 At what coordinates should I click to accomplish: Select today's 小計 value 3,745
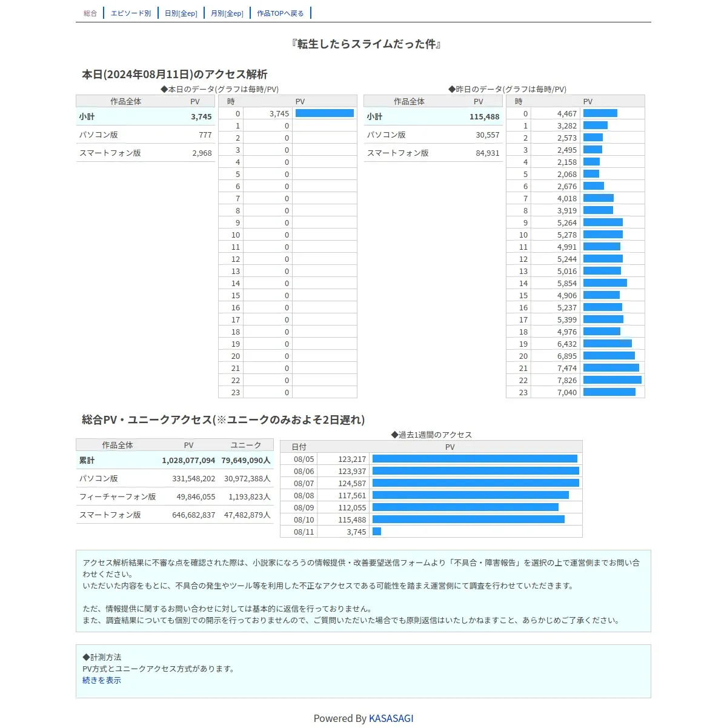pyautogui.click(x=201, y=116)
